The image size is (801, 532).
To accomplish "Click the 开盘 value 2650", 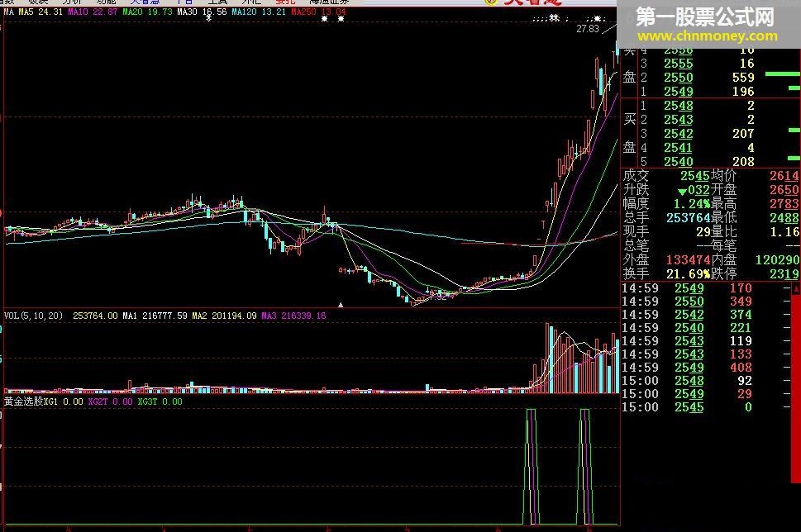I will click(784, 190).
